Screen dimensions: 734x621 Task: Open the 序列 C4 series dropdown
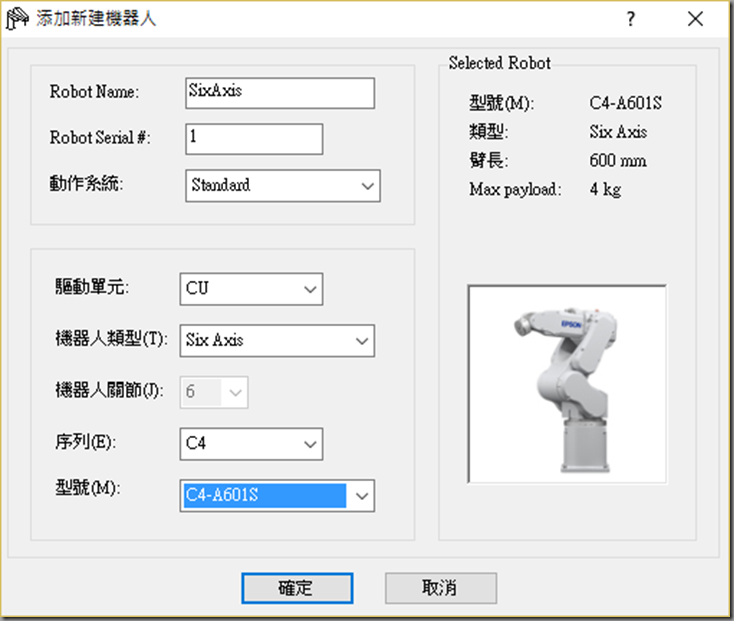251,444
